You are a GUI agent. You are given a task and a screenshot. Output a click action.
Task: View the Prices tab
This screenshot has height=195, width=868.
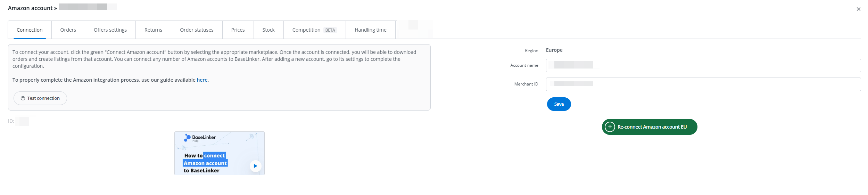click(238, 30)
